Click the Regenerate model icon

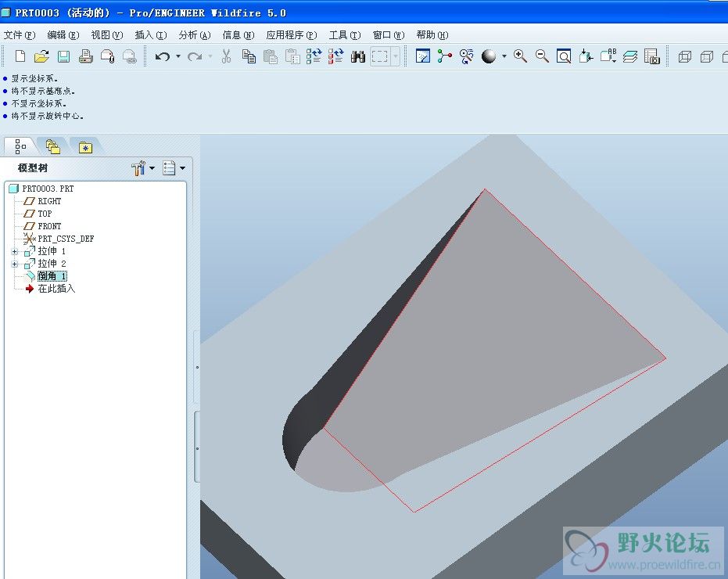coord(314,56)
